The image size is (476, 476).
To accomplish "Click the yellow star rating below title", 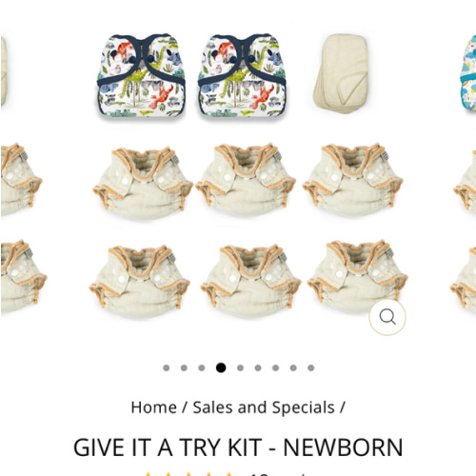I will 188,473.
